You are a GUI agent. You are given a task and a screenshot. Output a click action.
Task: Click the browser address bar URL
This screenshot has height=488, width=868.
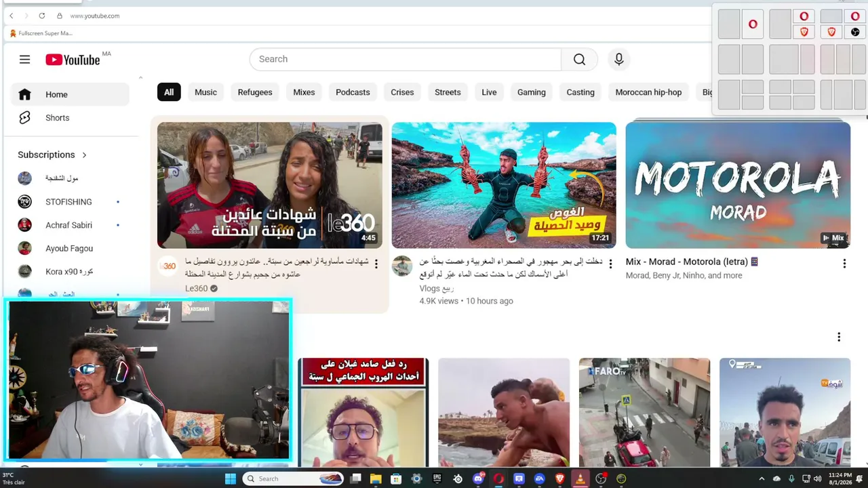coord(95,16)
